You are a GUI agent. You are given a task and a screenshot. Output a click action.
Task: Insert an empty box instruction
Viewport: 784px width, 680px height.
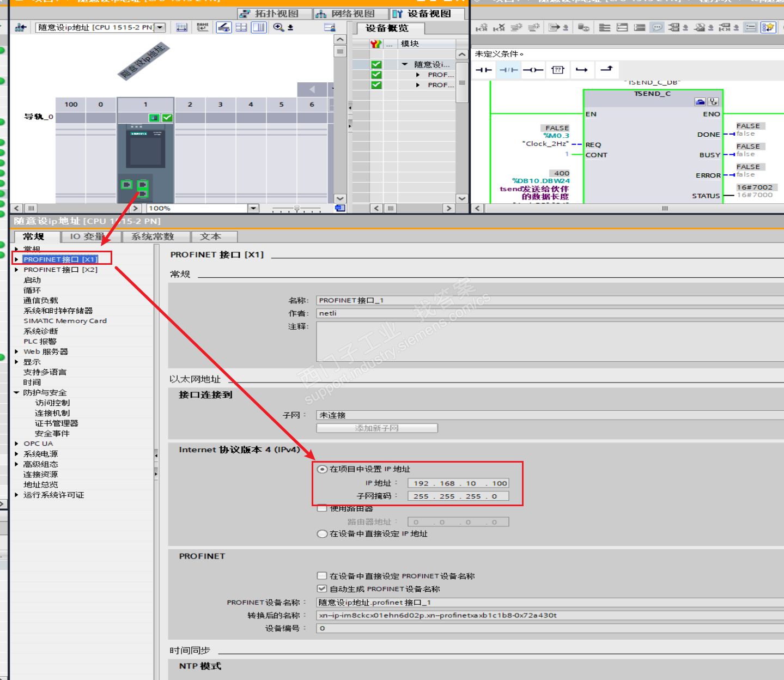(x=557, y=70)
